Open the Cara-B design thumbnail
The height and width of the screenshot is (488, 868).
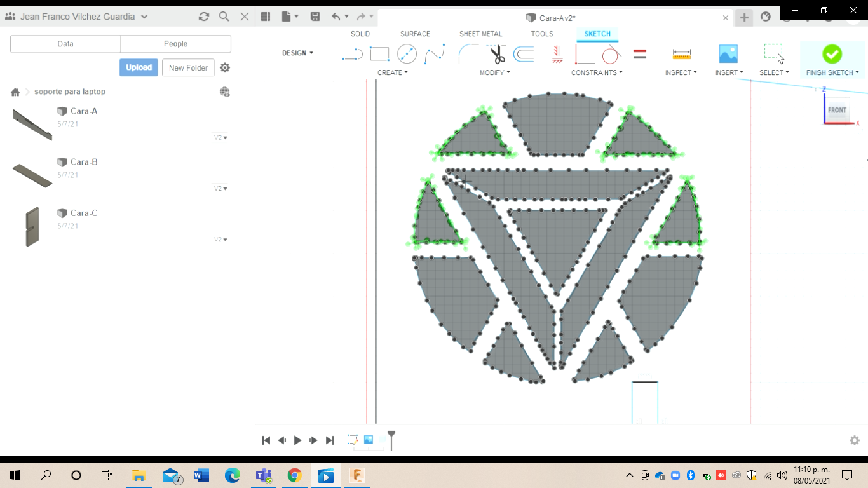[32, 175]
